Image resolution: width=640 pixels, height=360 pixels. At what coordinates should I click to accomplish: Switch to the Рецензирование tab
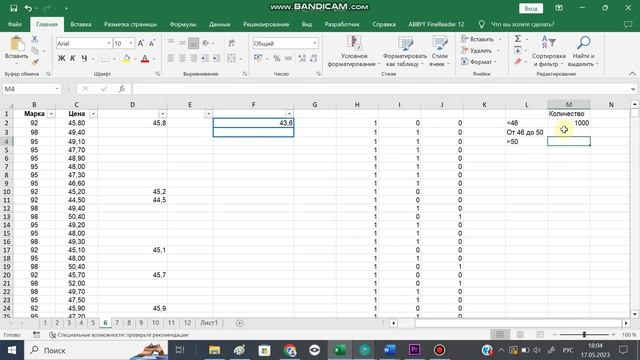pos(266,24)
